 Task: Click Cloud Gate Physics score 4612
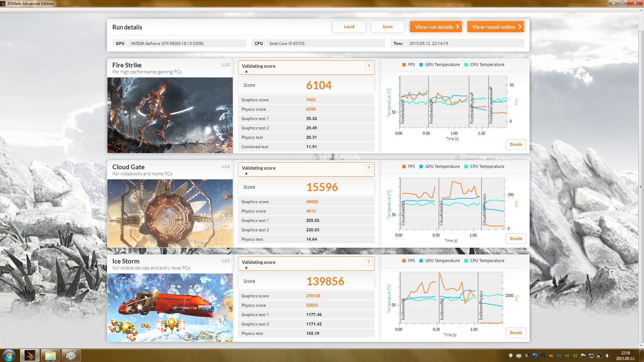click(311, 211)
